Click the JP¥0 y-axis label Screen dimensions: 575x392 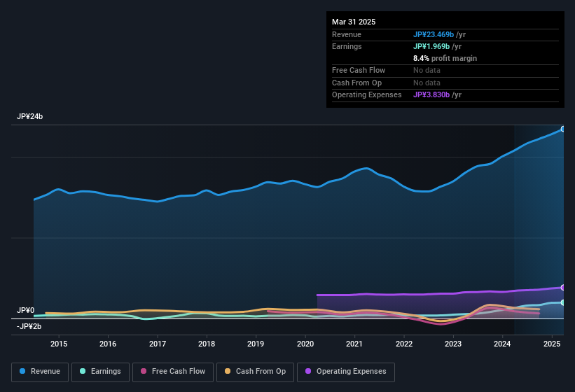pyautogui.click(x=26, y=310)
